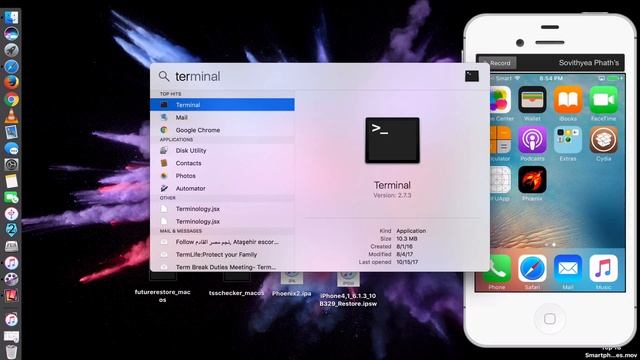Open Messages speech bubble in Dock
This screenshot has height=360, width=640.
(11, 148)
